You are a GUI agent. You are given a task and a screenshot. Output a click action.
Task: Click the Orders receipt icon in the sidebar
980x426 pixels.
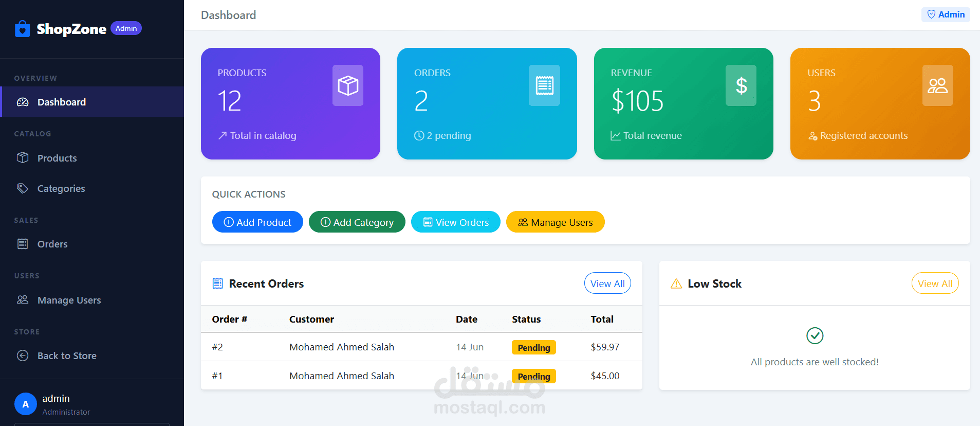tap(23, 244)
